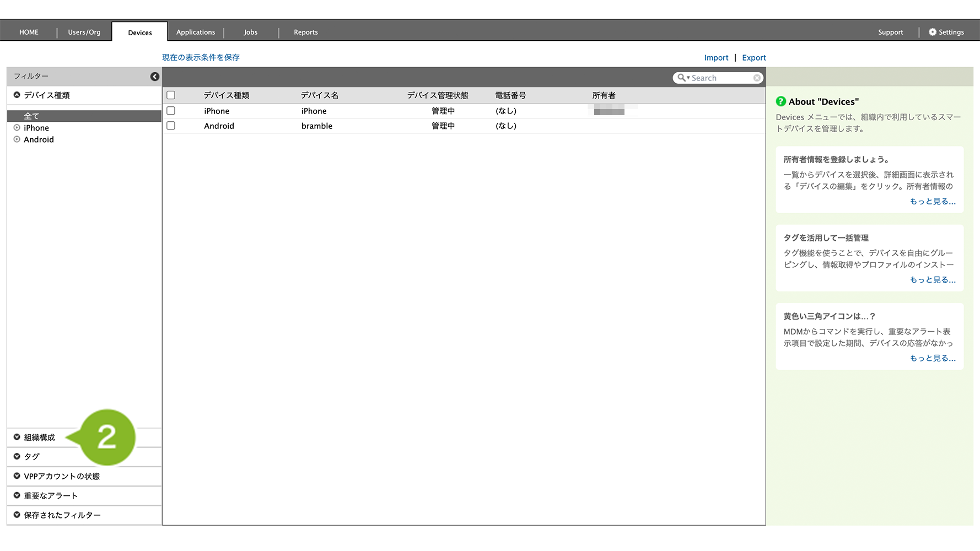980x551 pixels.
Task: Clear search with the X icon
Action: click(757, 78)
